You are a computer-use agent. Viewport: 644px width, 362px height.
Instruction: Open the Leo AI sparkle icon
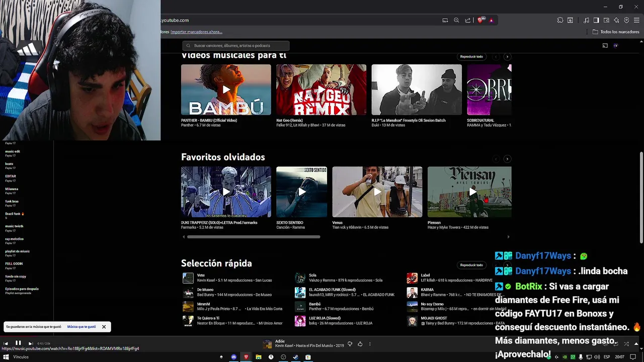(616, 20)
